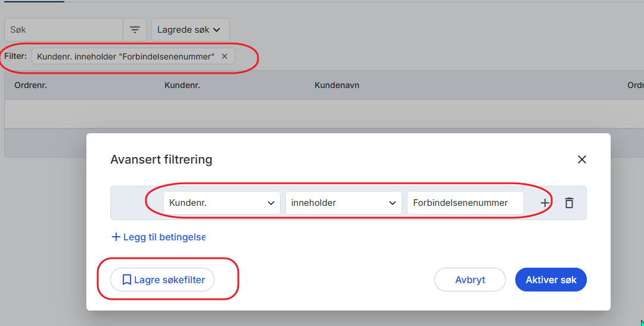The width and height of the screenshot is (644, 326).
Task: Click the Aktiver søk button
Action: (550, 280)
